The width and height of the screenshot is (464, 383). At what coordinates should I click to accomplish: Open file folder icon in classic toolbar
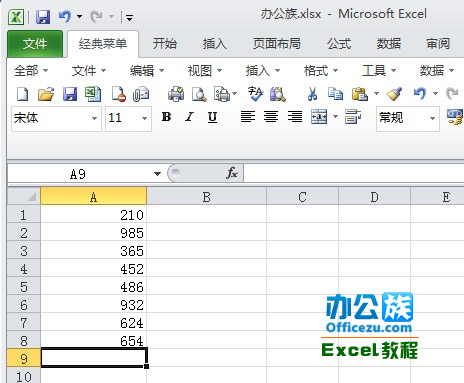pos(46,94)
